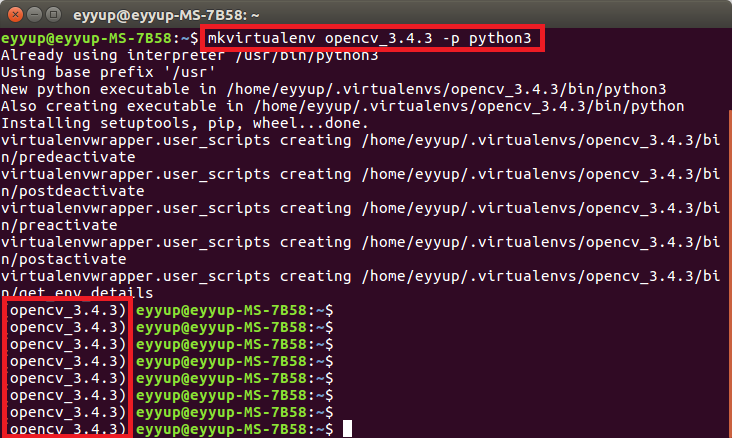Screen dimensions: 732x438
Task: Click the terminal cursor block at last prompt
Action: click(x=347, y=429)
